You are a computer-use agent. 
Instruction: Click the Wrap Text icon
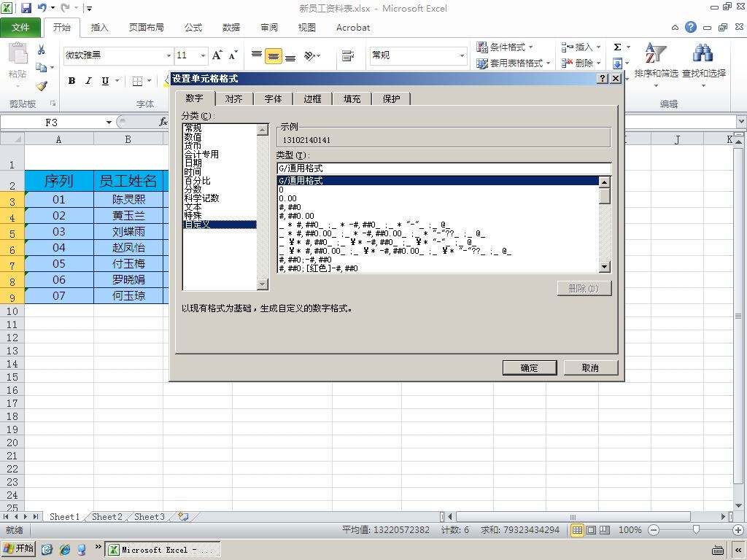click(348, 55)
